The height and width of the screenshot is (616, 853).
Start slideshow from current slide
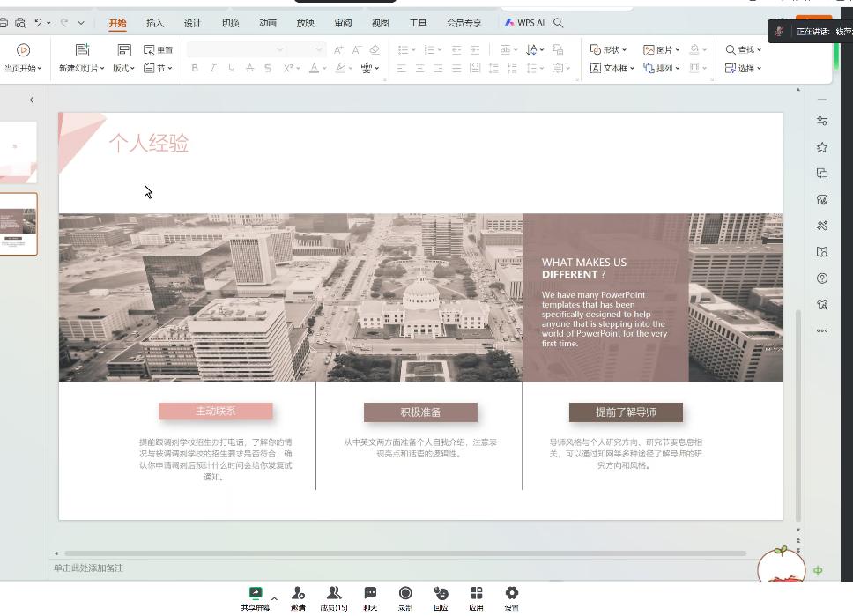click(x=23, y=51)
